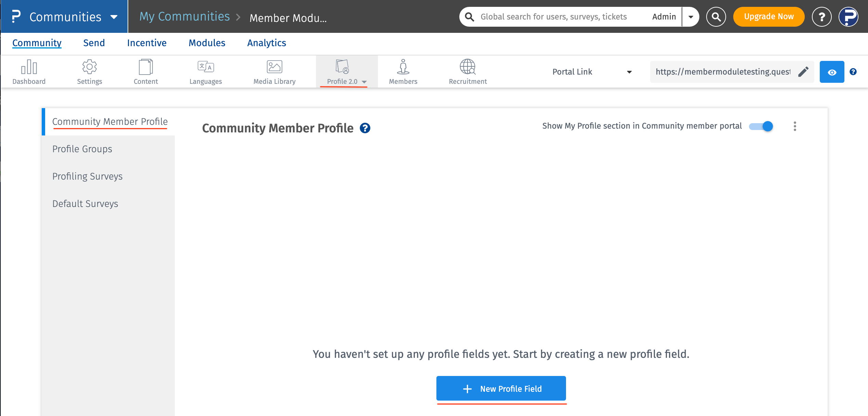The width and height of the screenshot is (868, 416).
Task: Open the Dashboard panel
Action: point(29,71)
